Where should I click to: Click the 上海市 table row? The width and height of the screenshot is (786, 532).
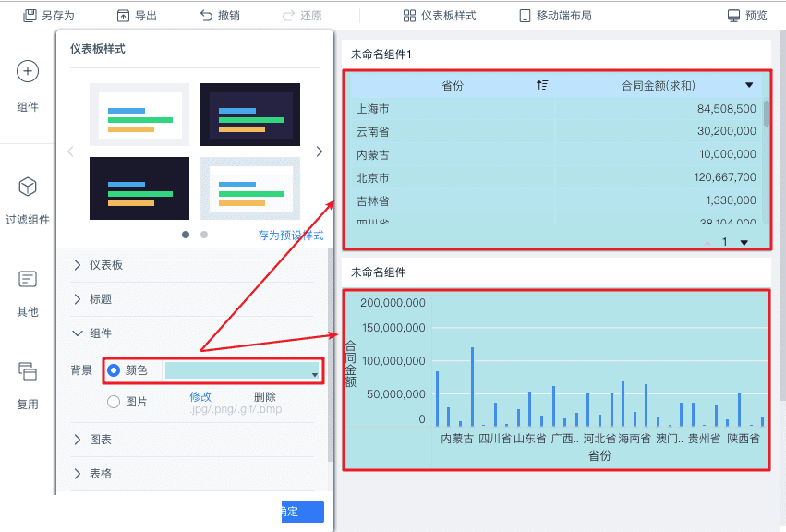556,109
